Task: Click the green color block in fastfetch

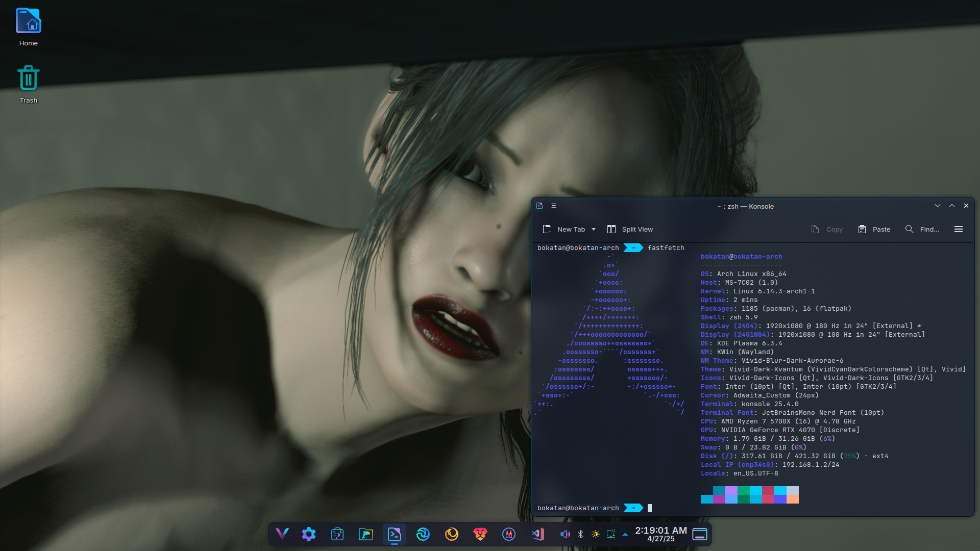Action: pyautogui.click(x=744, y=491)
